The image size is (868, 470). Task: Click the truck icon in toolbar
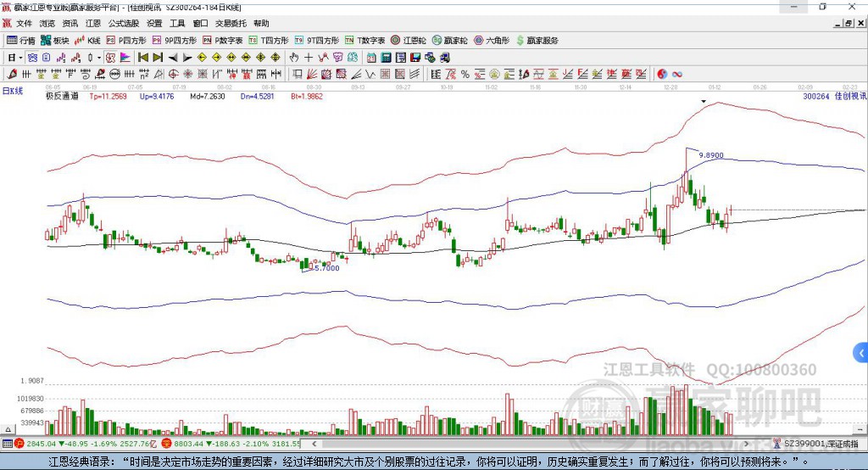pyautogui.click(x=445, y=58)
